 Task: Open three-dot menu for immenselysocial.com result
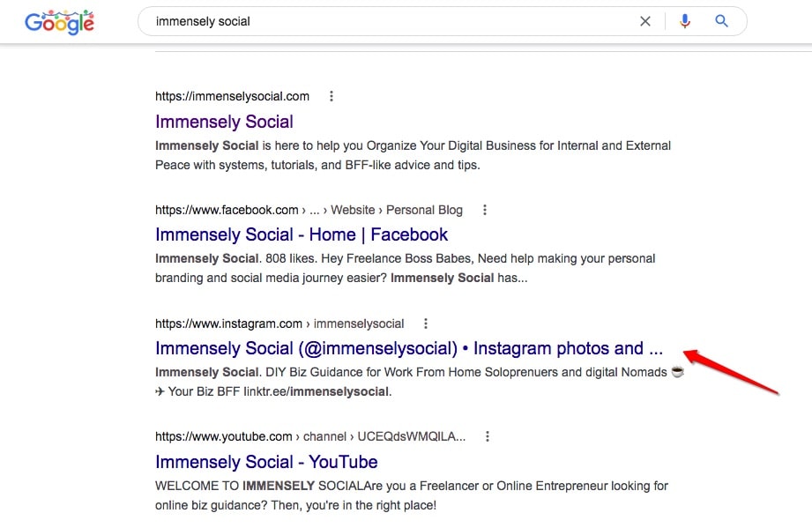tap(332, 96)
